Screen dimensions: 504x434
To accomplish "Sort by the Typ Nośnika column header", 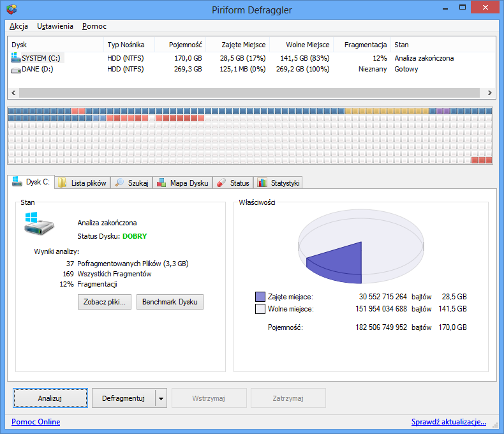I will click(x=130, y=45).
